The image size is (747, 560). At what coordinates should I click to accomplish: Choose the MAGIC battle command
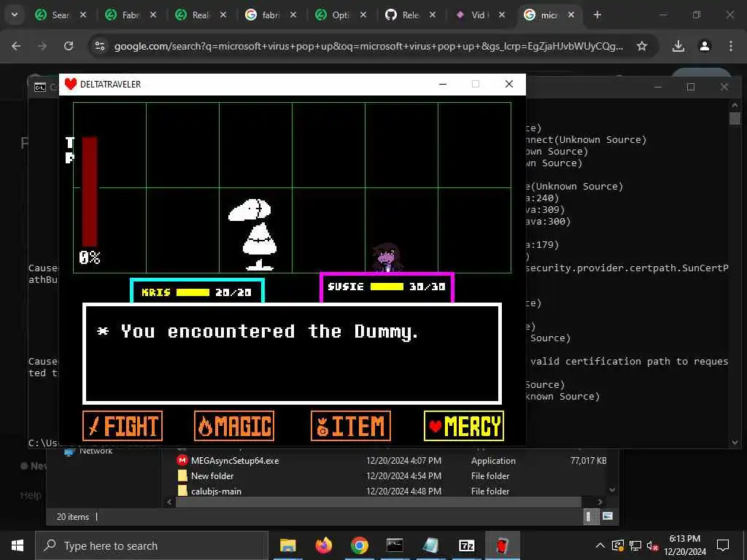coord(234,426)
